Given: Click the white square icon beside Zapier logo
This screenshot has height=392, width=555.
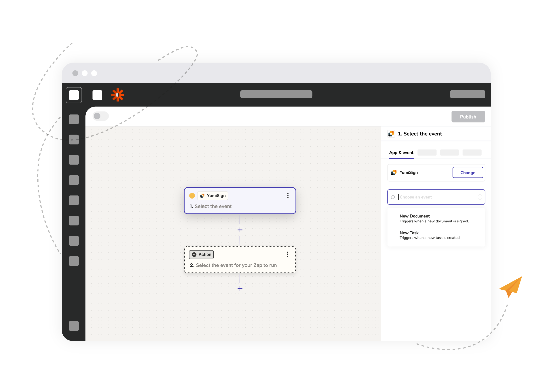Looking at the screenshot, I should point(97,95).
